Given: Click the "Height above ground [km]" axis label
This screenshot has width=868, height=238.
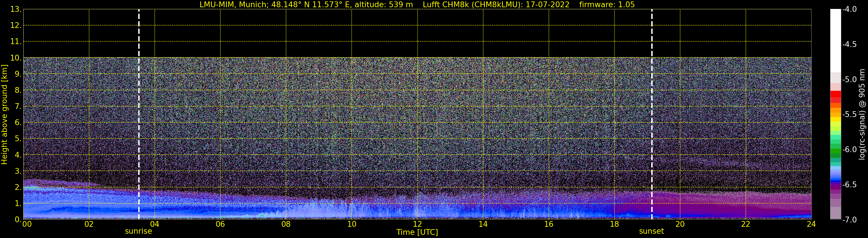Looking at the screenshot, I should 4,115.
